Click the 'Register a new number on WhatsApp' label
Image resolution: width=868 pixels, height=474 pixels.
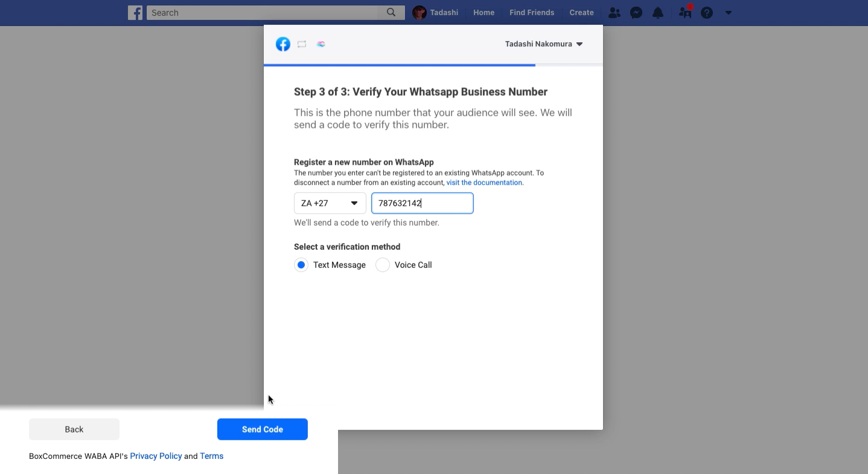364,162
